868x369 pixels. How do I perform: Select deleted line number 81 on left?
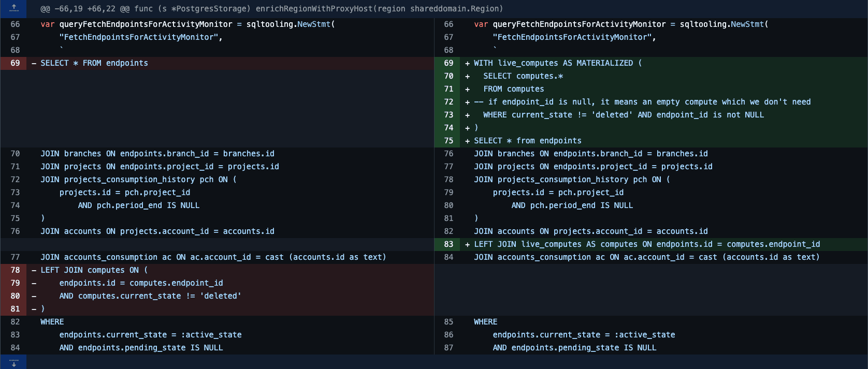(15, 309)
